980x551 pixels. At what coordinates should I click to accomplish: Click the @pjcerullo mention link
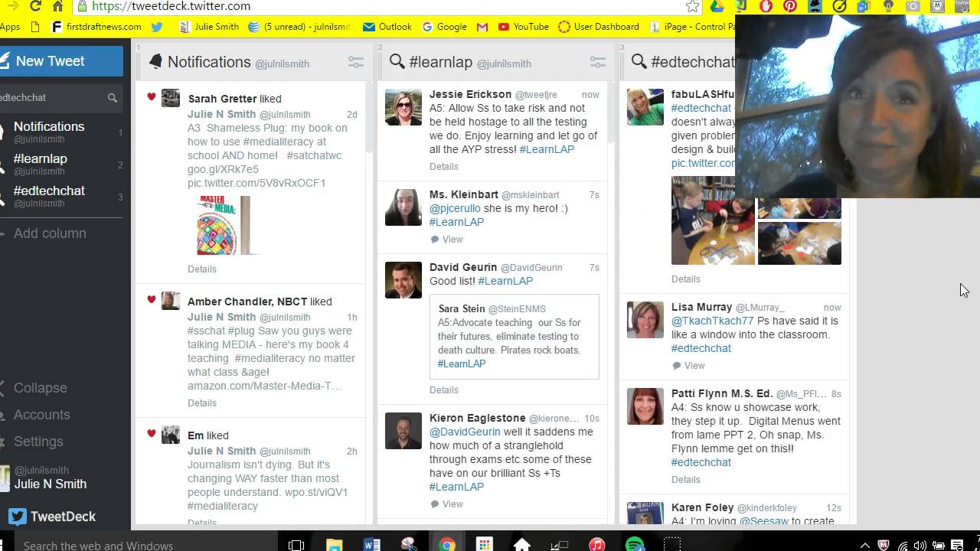pos(455,208)
